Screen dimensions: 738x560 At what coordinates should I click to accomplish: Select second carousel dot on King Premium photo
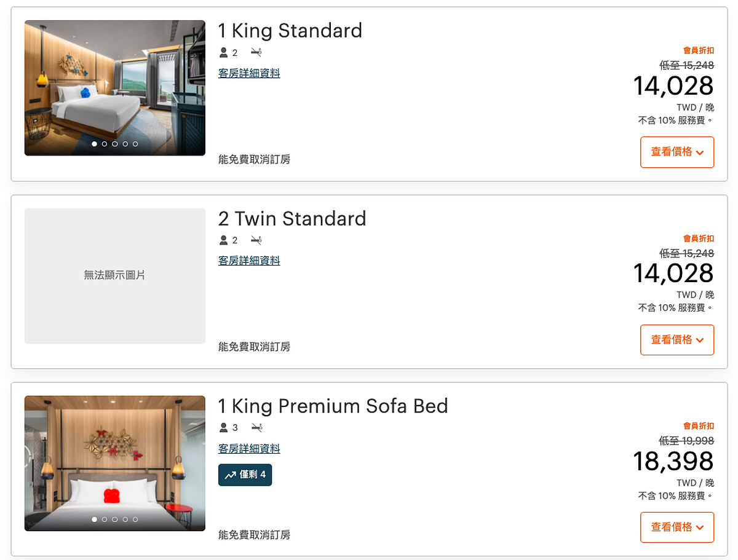(105, 519)
